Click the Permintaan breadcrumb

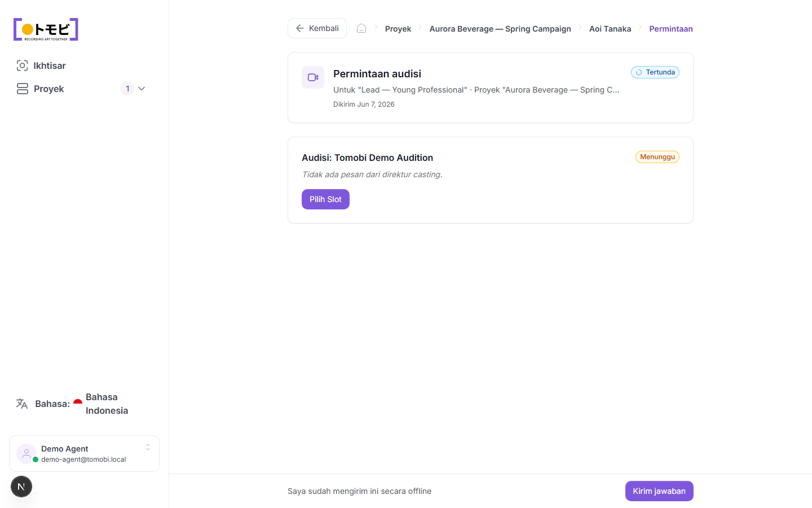(x=671, y=29)
